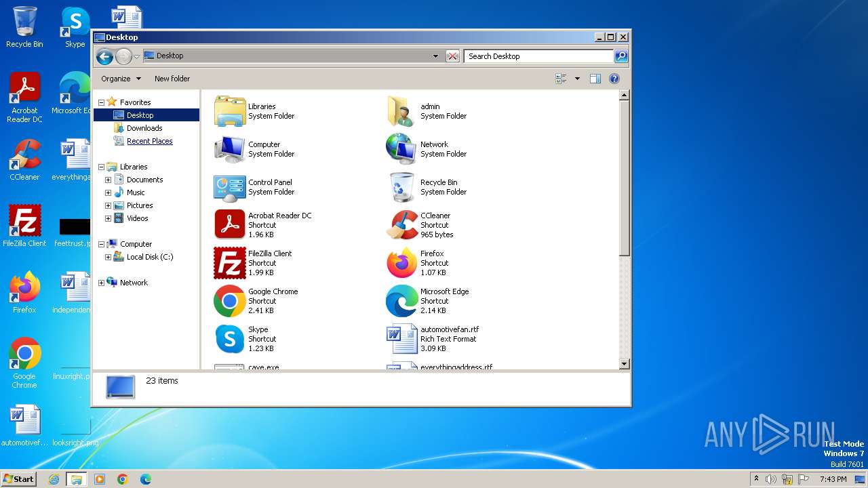Select the admin system folder icon
Screen dimensions: 868x488
click(401, 111)
